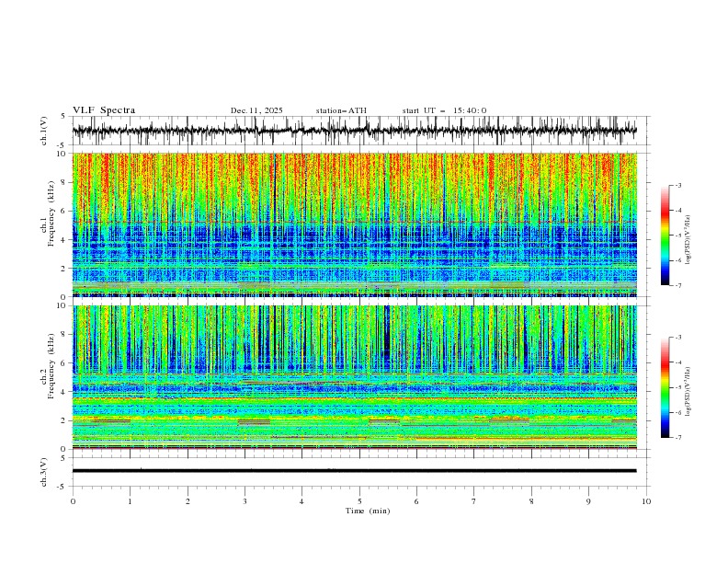This screenshot has width=728, height=563.
Task: Click time axis tick label "4"
Action: 302,501
